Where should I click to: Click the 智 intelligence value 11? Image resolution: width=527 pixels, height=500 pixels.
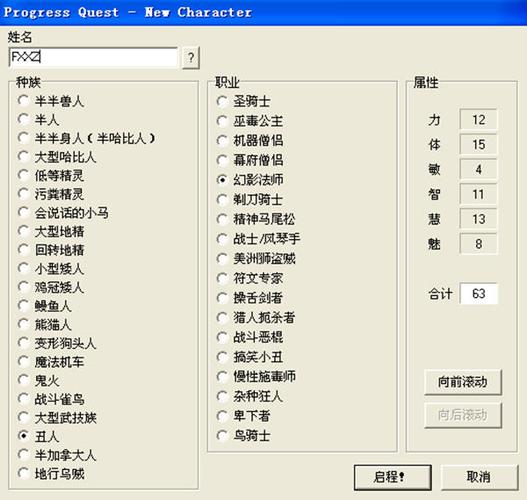coord(478,194)
